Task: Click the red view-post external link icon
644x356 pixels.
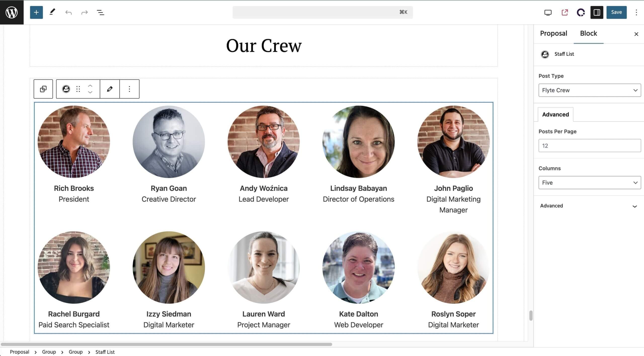Action: click(x=565, y=12)
